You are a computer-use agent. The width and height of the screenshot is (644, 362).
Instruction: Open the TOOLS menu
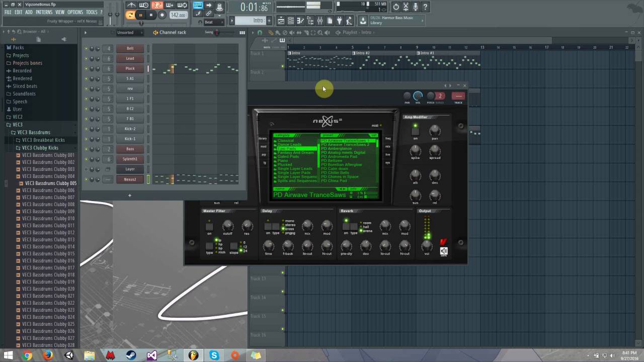tap(92, 12)
